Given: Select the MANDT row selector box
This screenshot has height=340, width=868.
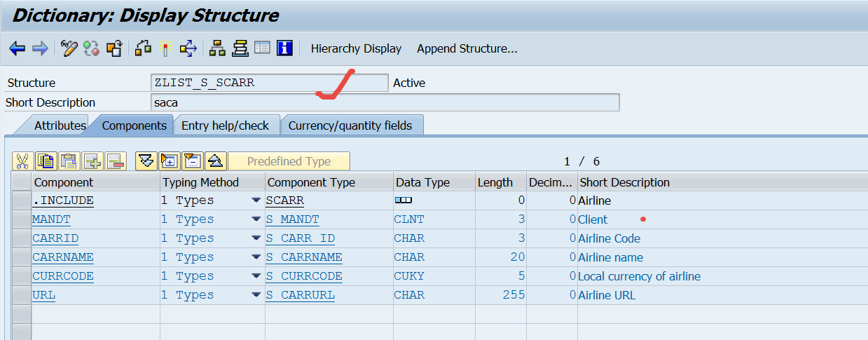Looking at the screenshot, I should click(22, 219).
